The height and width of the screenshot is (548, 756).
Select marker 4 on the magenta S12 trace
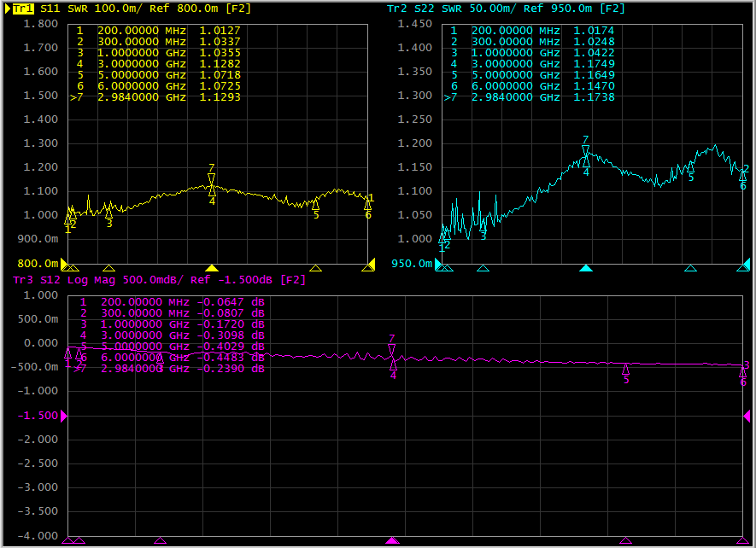click(x=393, y=364)
